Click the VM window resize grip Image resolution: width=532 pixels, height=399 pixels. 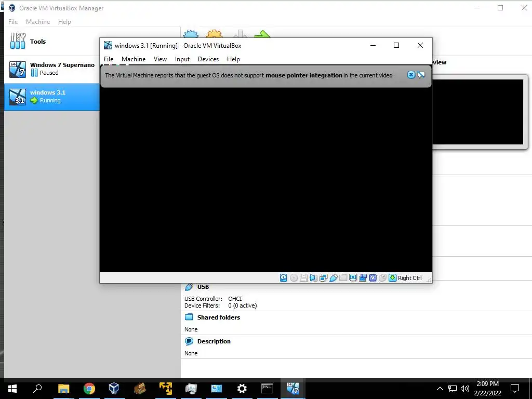pyautogui.click(x=429, y=279)
